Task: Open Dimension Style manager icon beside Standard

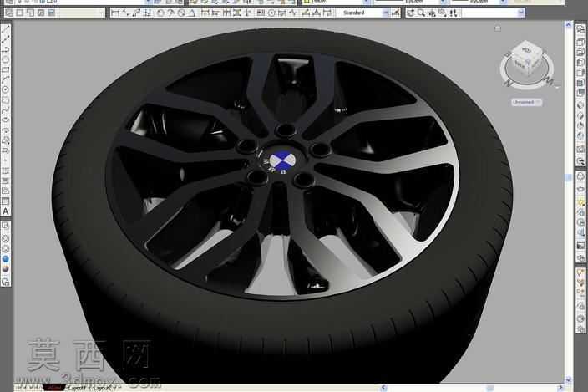Action: (x=396, y=13)
